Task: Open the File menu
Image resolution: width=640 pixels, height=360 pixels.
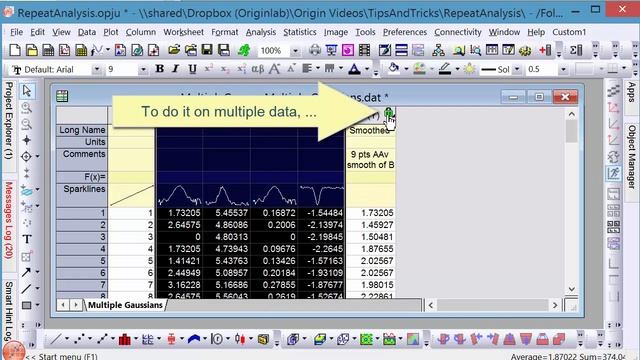Action: pyautogui.click(x=16, y=32)
